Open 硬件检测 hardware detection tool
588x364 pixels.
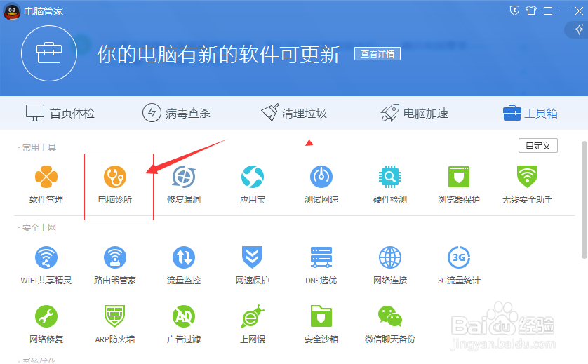(x=390, y=177)
